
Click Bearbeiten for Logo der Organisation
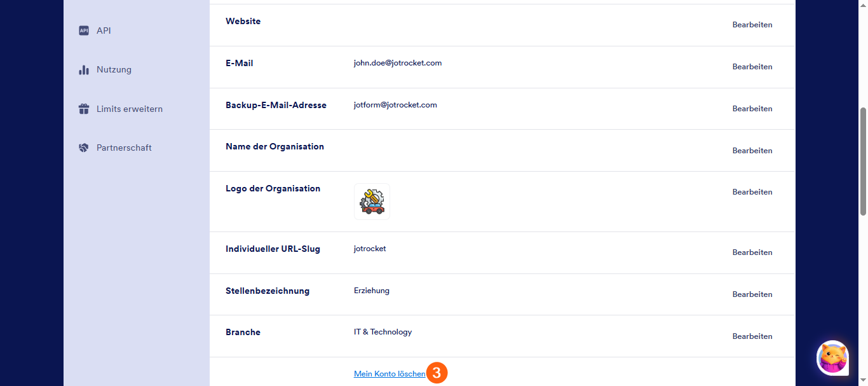[x=752, y=192]
